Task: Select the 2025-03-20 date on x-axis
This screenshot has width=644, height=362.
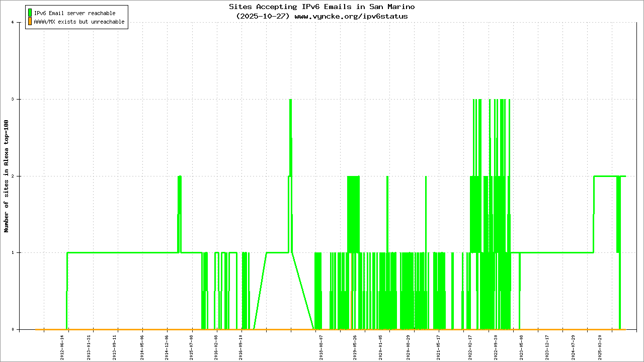Action: point(599,346)
